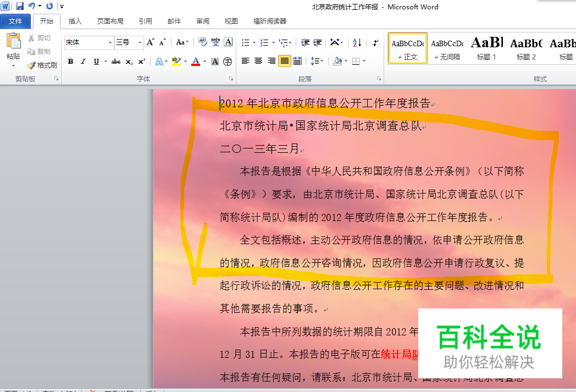Toggle Character Shading gray A button
This screenshot has width=576, height=392.
(x=215, y=62)
